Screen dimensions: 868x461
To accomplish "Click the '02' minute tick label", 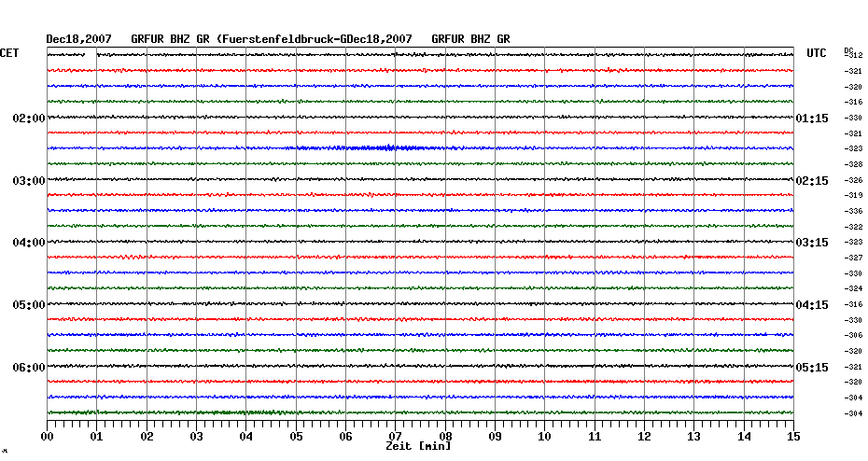I will tap(147, 436).
